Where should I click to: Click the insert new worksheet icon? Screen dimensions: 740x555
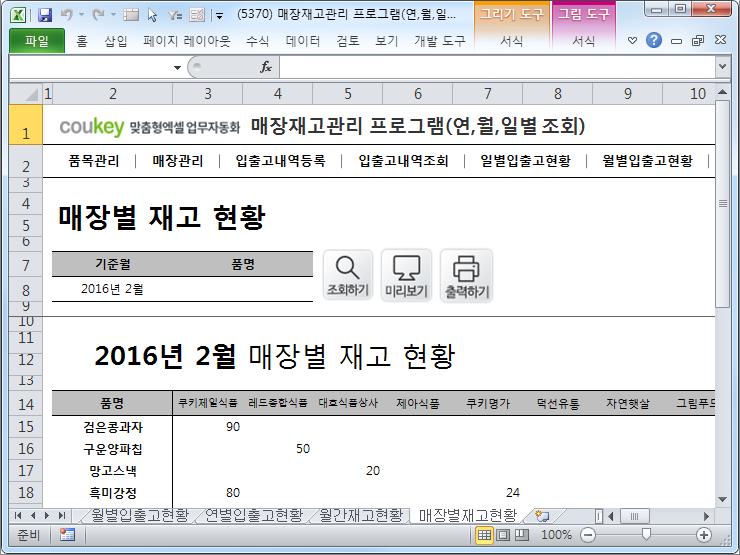[542, 515]
